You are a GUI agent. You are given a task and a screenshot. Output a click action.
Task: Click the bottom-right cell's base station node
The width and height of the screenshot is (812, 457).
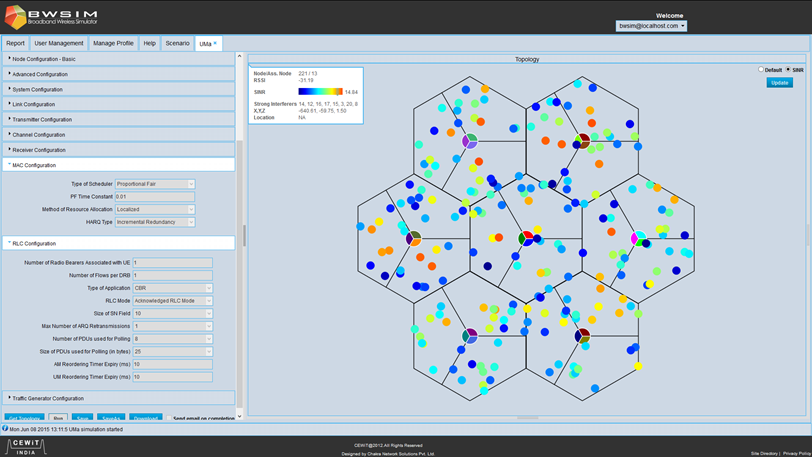[582, 336]
